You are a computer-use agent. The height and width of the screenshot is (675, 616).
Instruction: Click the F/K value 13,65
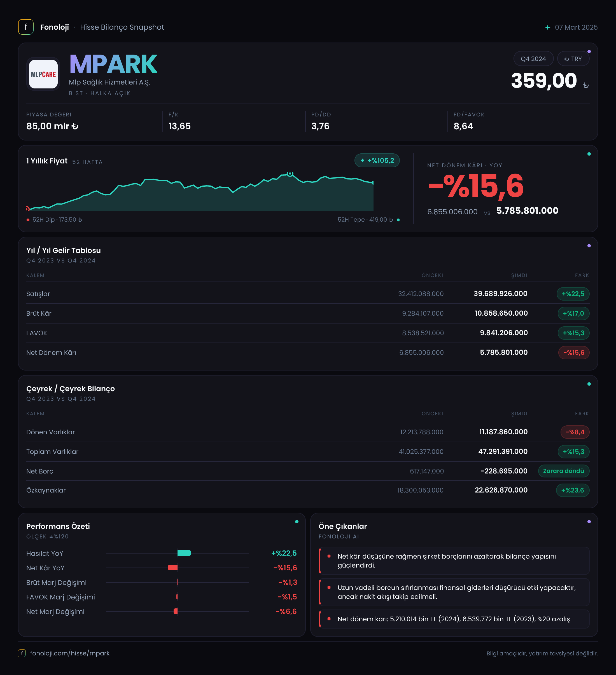179,126
